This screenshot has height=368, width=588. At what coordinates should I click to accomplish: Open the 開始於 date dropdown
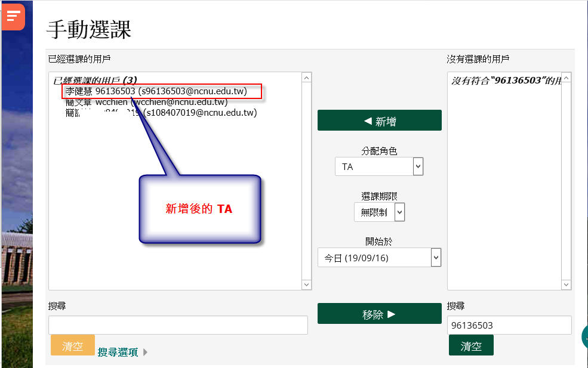[379, 258]
